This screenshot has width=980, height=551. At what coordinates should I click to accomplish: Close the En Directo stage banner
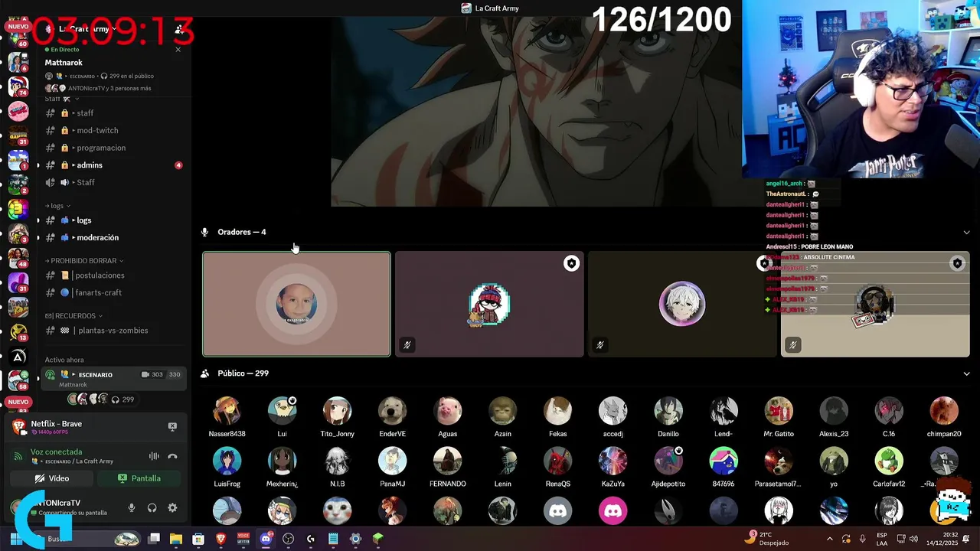[x=178, y=49]
